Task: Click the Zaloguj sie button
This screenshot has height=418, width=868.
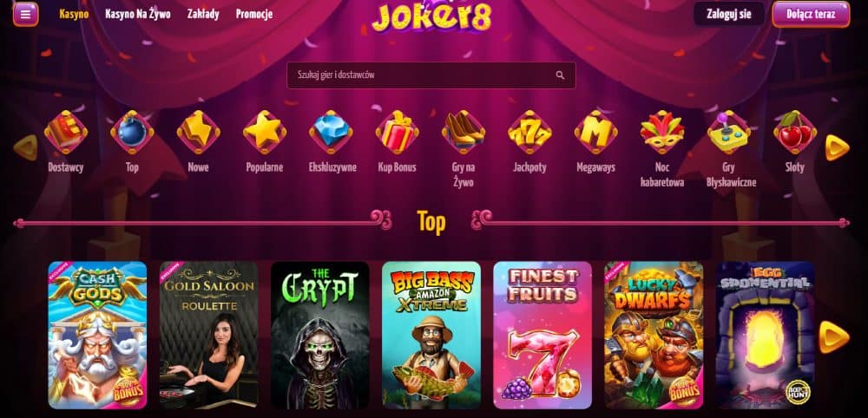Action: 729,15
